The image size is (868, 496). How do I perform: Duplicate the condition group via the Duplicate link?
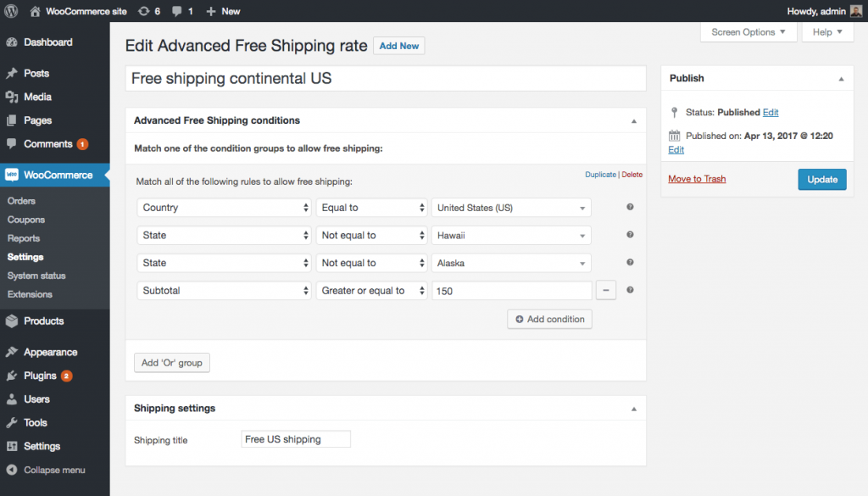click(x=601, y=174)
